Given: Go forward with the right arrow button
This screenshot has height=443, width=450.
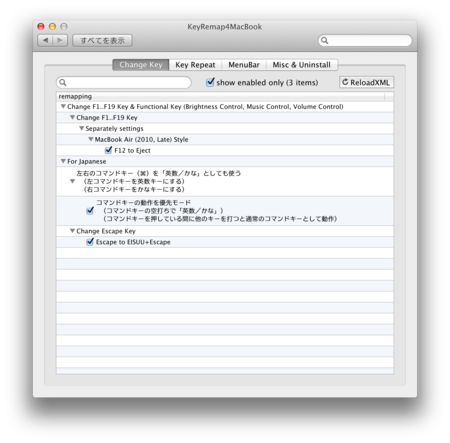Looking at the screenshot, I should click(60, 40).
